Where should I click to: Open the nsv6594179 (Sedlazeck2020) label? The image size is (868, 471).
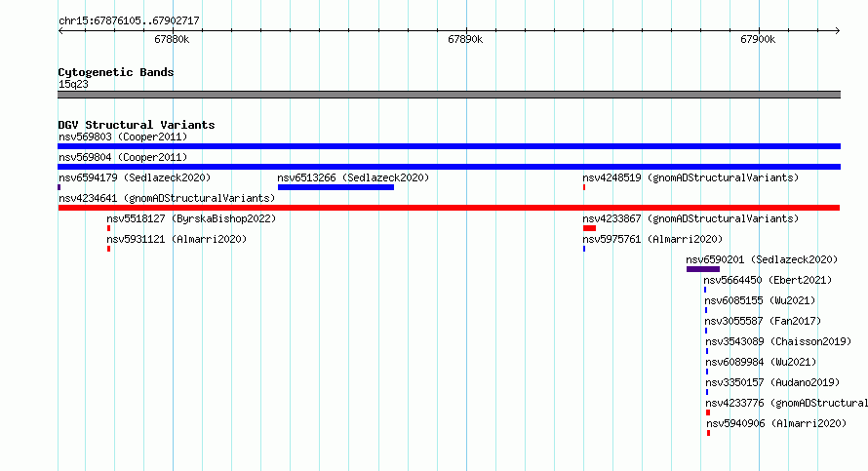135,177
